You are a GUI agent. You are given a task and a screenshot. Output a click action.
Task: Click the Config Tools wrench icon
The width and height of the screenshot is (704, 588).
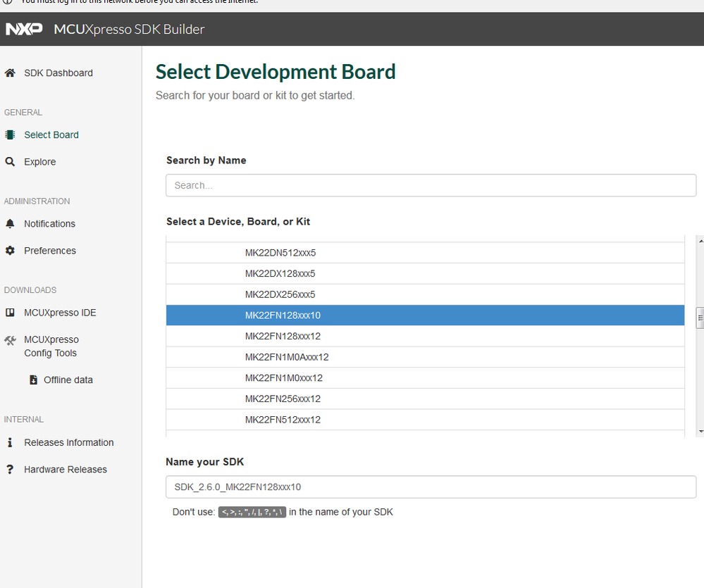point(10,340)
